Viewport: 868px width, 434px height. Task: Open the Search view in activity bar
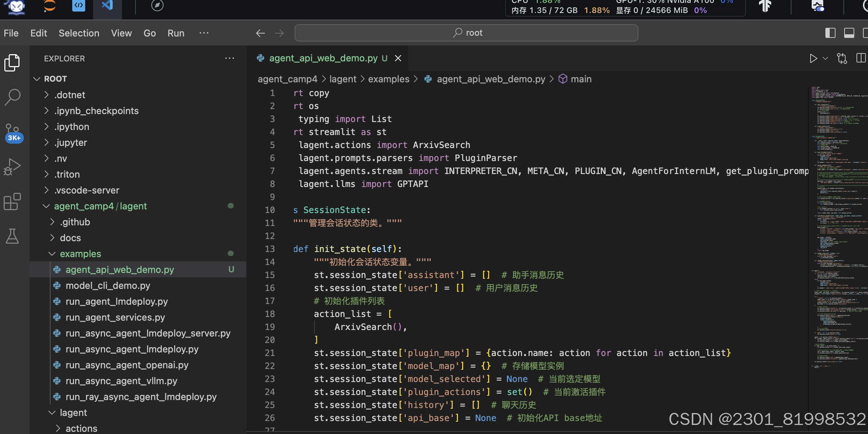point(13,97)
